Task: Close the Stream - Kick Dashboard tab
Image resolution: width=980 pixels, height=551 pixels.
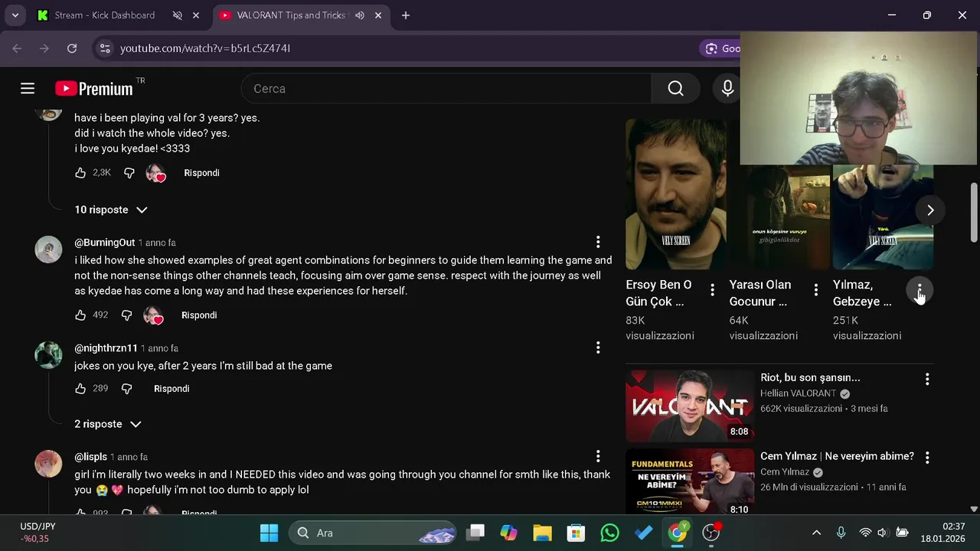Action: (x=196, y=15)
